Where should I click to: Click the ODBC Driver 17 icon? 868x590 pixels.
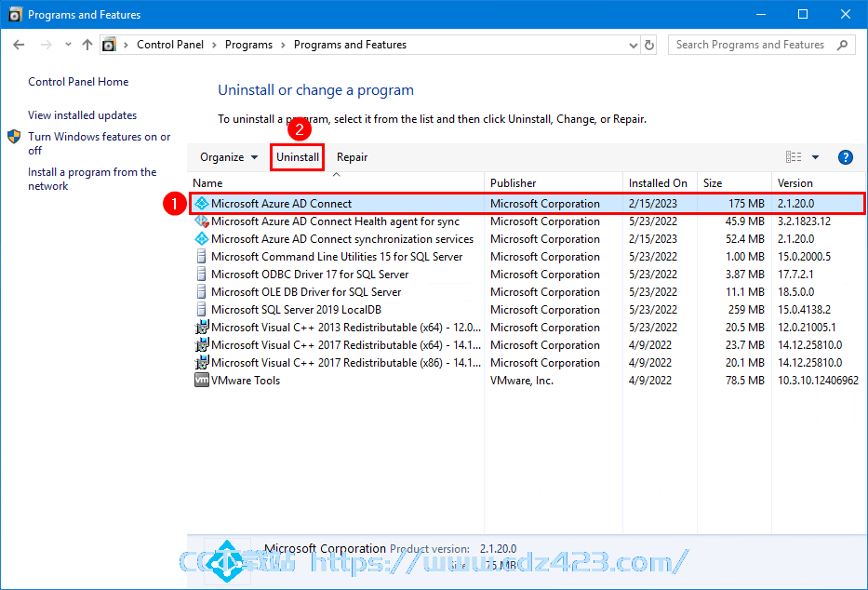click(202, 275)
